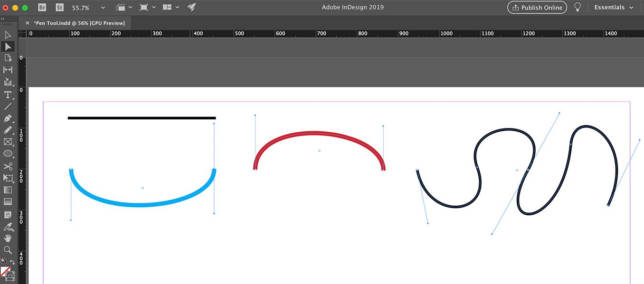Image resolution: width=644 pixels, height=284 pixels.
Task: Open Screen Mode dropdown
Action: [147, 8]
